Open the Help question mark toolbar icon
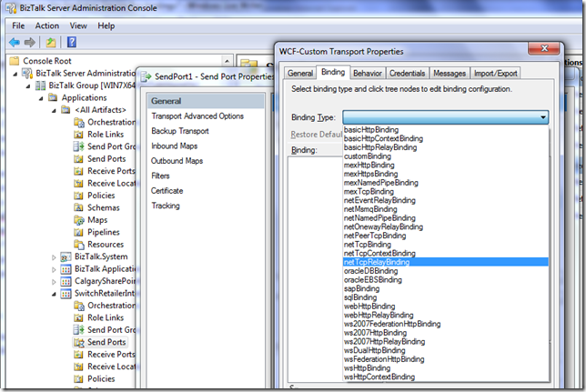Viewport: 586px width, 392px height. (71, 42)
